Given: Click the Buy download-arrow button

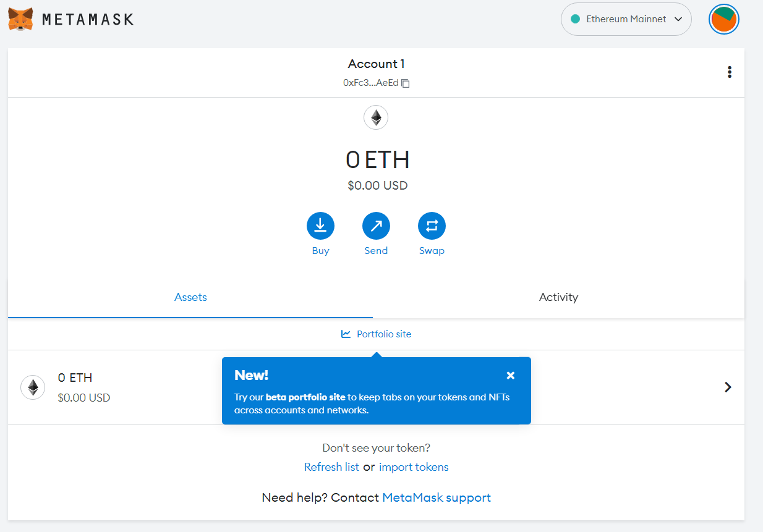Looking at the screenshot, I should point(320,226).
